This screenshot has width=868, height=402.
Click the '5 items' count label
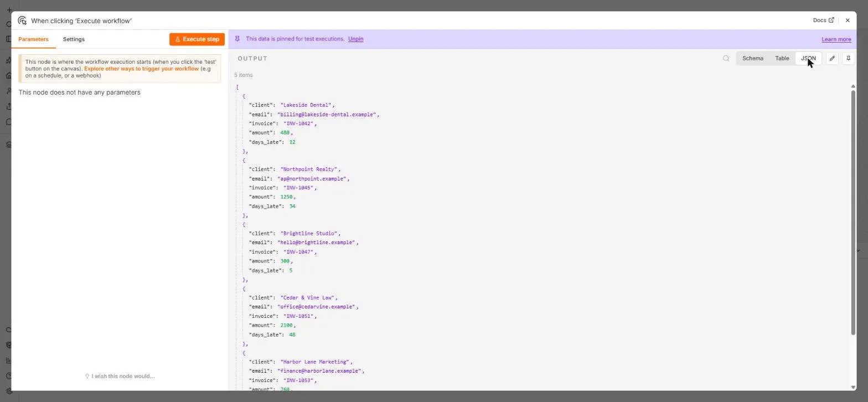(243, 75)
